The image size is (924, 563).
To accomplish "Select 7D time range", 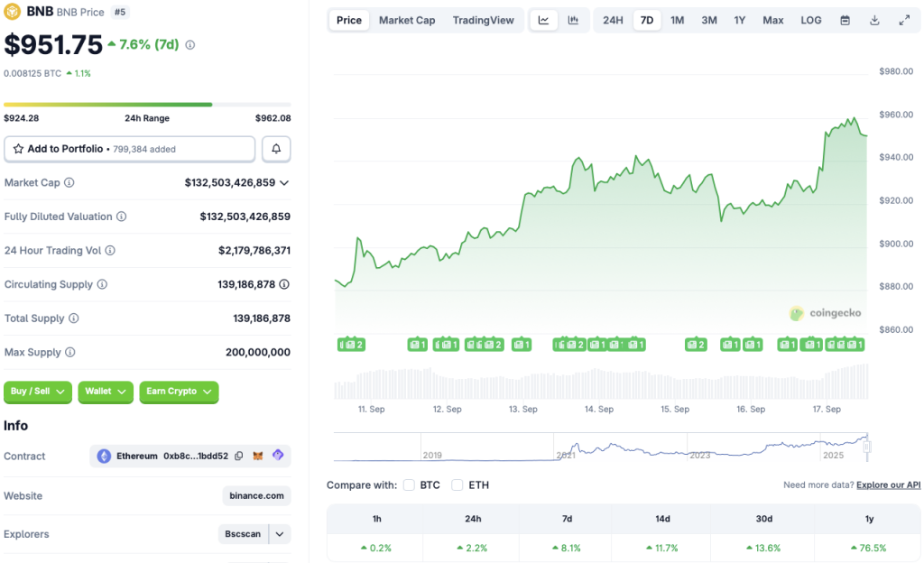I will point(647,20).
